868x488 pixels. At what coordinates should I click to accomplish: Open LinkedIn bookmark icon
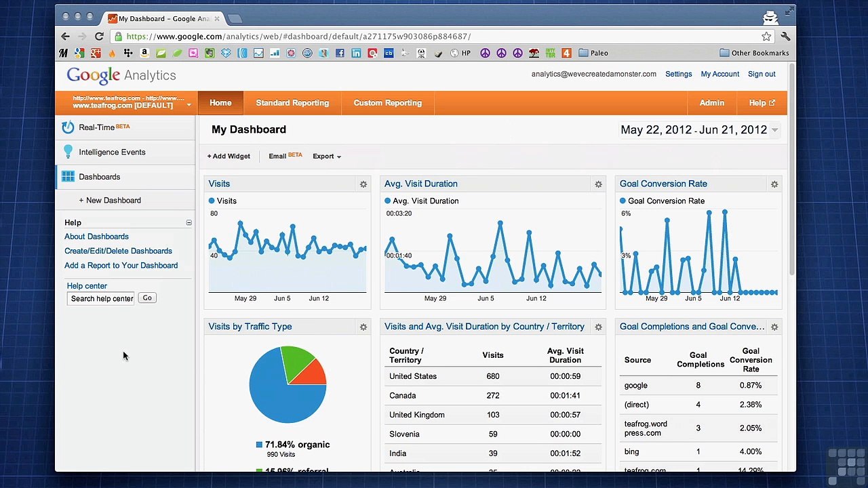pos(356,53)
